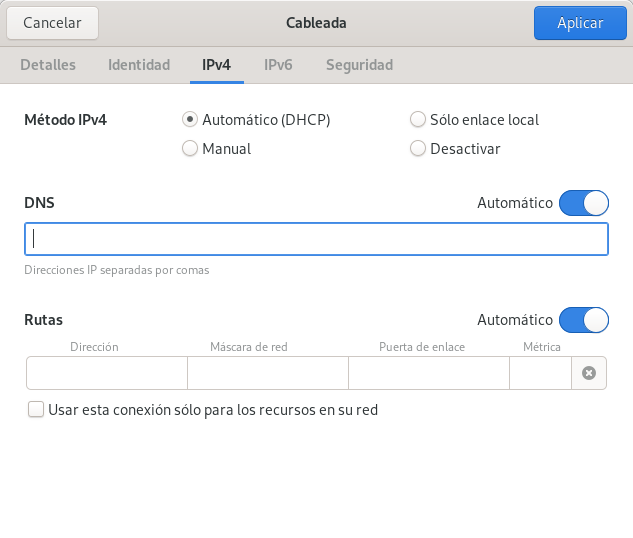
Task: Toggle the Rutas Automático switch
Action: [584, 320]
